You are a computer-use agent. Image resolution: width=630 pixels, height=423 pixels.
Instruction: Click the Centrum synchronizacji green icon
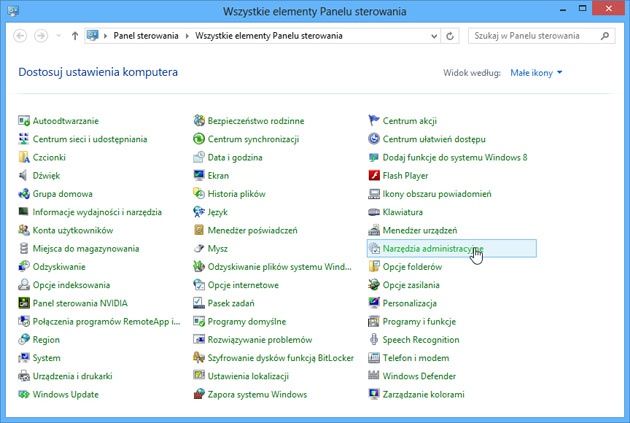tap(199, 139)
